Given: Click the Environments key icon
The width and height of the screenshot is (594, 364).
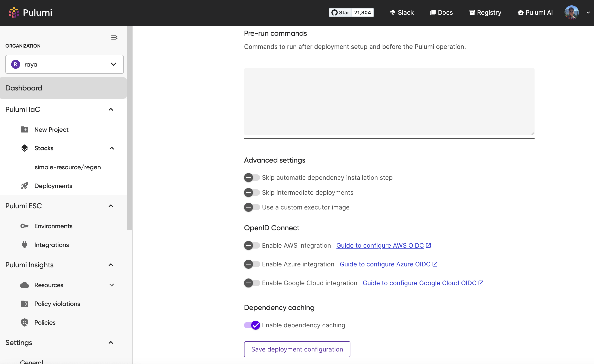Looking at the screenshot, I should coord(24,226).
